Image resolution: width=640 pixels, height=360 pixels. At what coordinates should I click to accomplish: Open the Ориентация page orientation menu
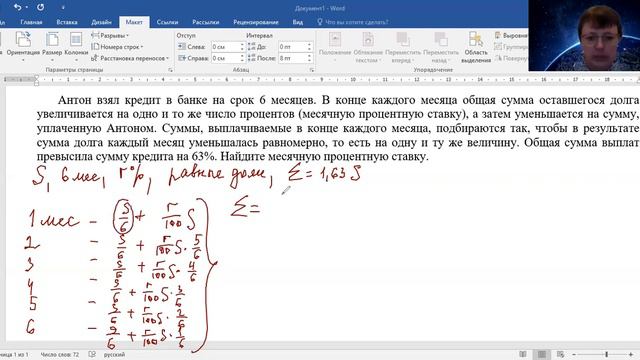coord(23,47)
